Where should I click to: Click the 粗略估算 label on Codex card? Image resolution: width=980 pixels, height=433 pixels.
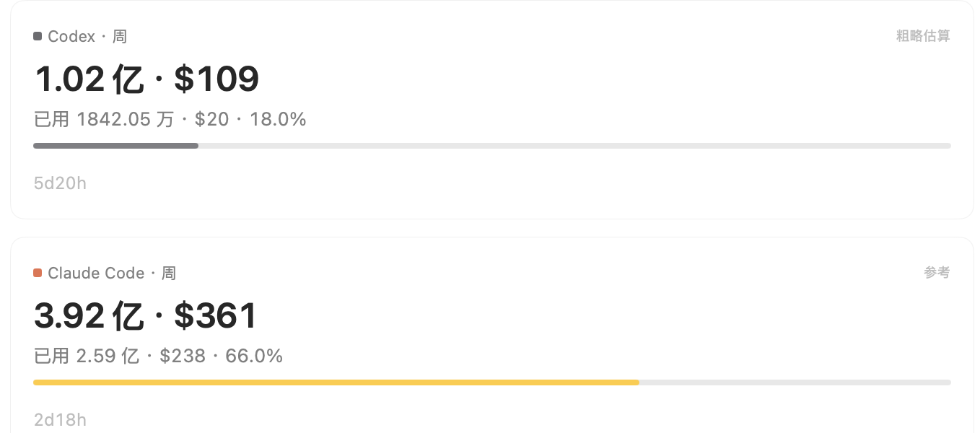tap(923, 36)
